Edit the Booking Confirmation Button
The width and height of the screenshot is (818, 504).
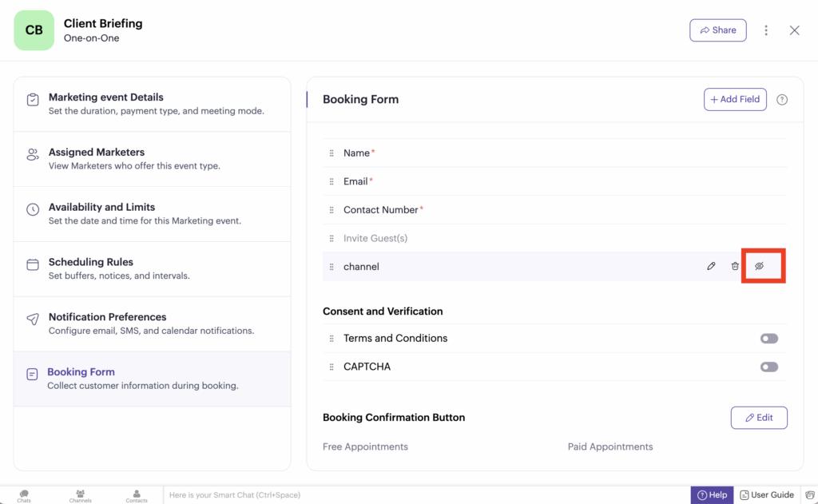(x=758, y=418)
